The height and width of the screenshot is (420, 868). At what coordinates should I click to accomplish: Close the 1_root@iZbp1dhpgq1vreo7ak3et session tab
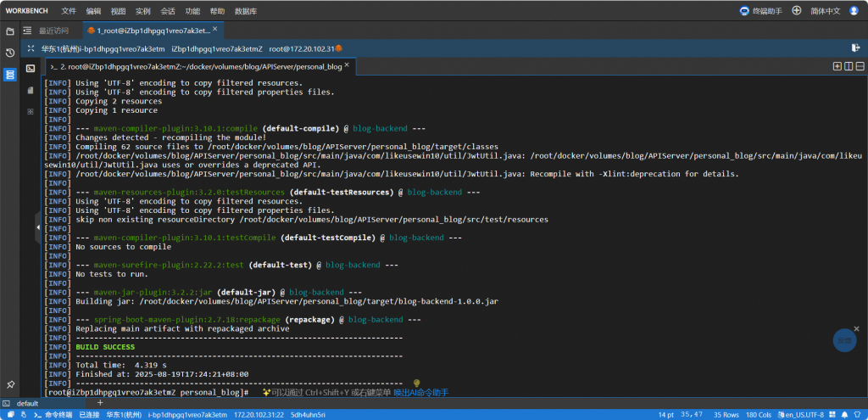point(216,31)
